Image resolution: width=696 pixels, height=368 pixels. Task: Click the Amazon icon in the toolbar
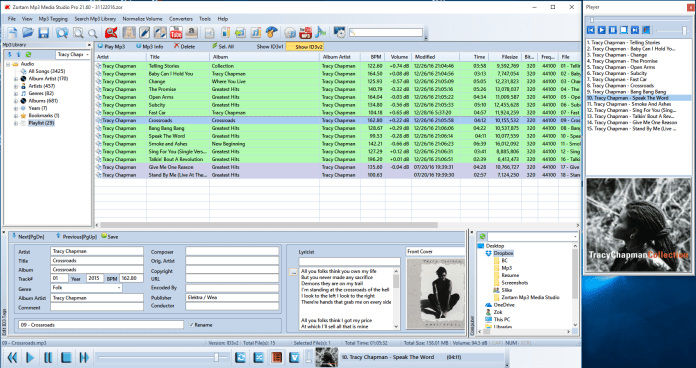pos(191,32)
